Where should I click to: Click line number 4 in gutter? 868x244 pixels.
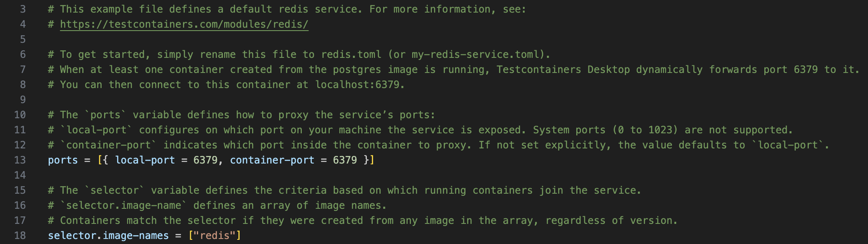click(23, 24)
